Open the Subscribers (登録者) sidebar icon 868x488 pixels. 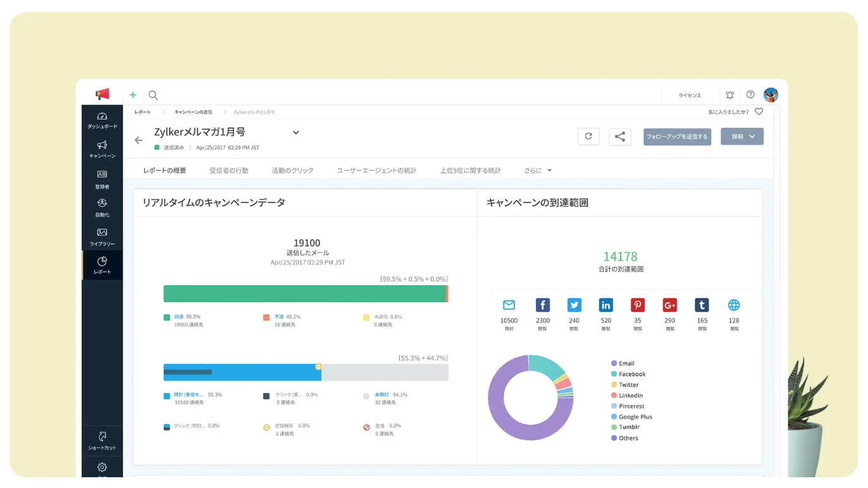click(x=102, y=174)
